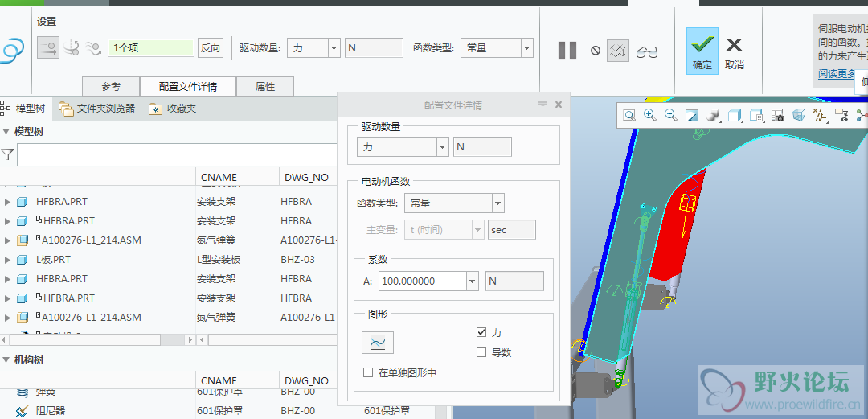Viewport: 868px width, 419px height.
Task: Open the datum display filters icon
Action: pos(819,115)
